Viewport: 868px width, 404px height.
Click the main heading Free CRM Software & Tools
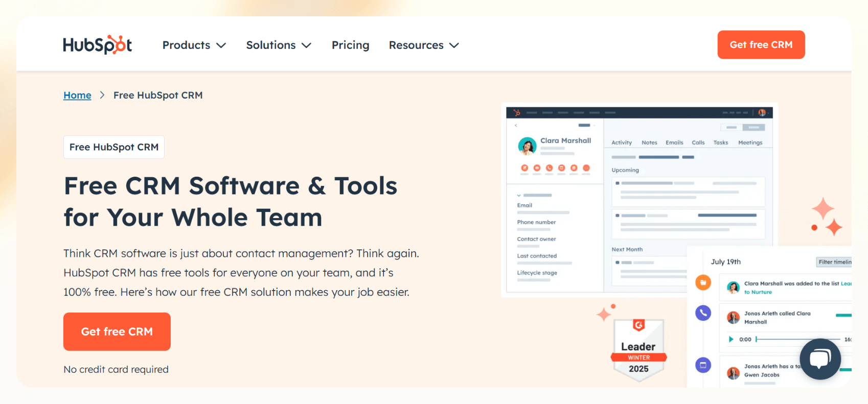pyautogui.click(x=231, y=201)
